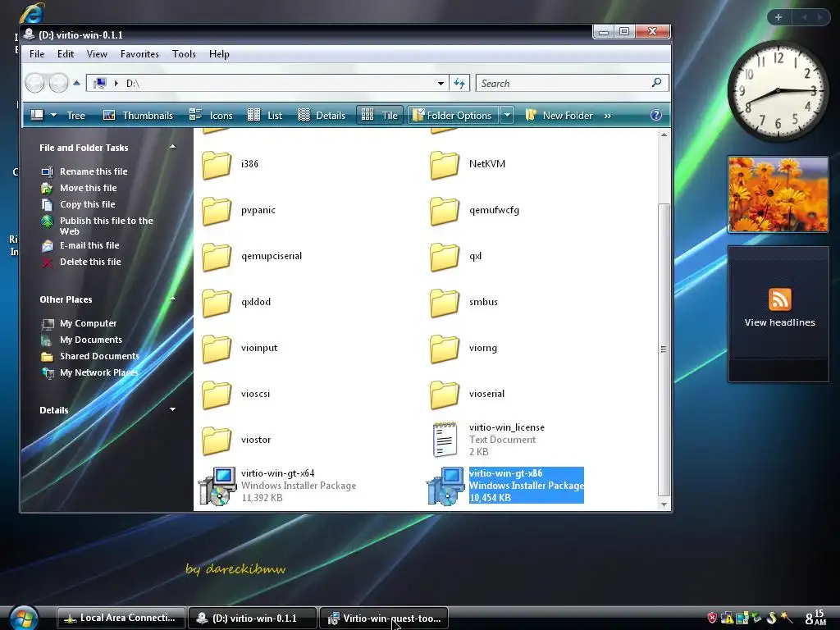Click the refresh arrows icon by address bar
Screen dimensions: 840x630
tap(459, 83)
